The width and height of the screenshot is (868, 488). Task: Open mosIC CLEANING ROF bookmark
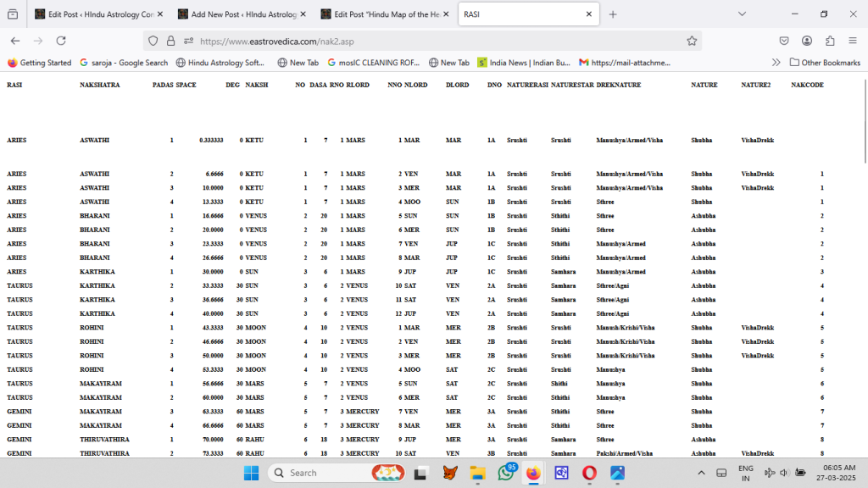374,63
